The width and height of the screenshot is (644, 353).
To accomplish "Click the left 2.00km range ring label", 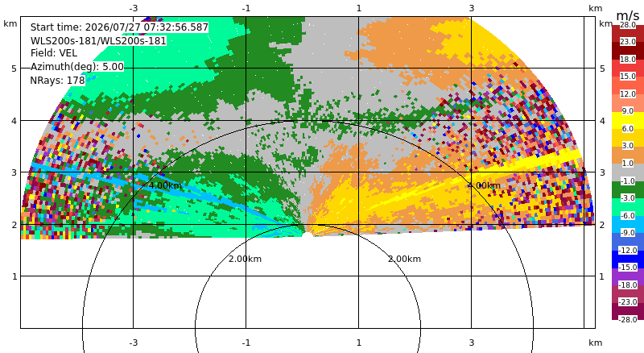I will pos(246,259).
